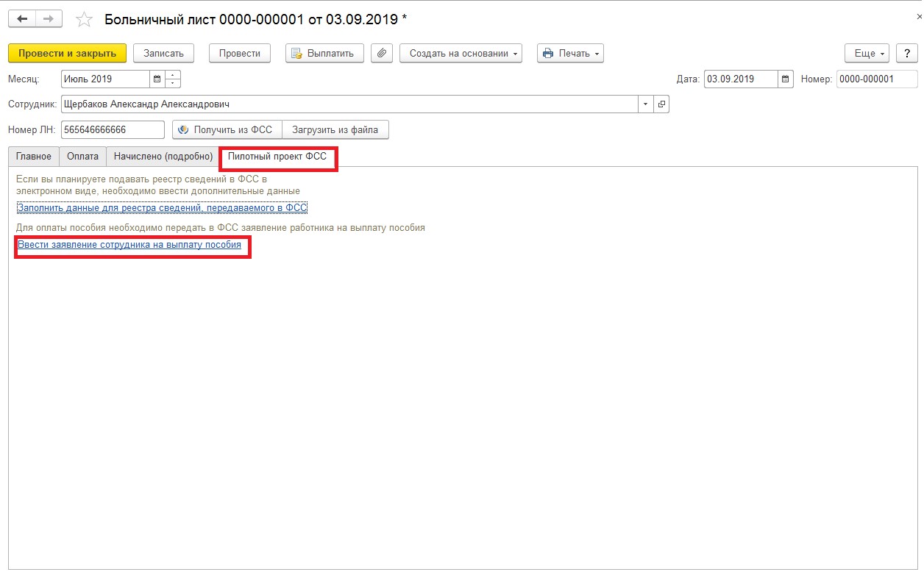Add document to favorites with star icon
The image size is (924, 572).
pyautogui.click(x=84, y=20)
